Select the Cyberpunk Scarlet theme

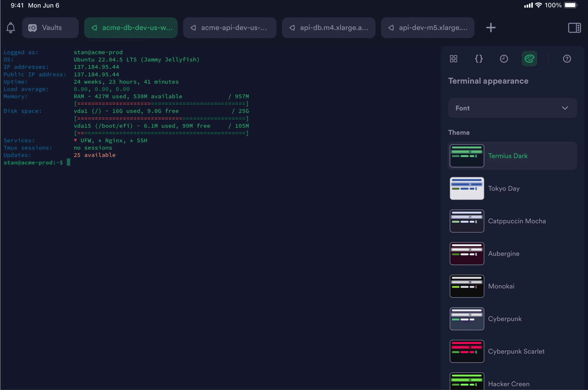point(512,351)
